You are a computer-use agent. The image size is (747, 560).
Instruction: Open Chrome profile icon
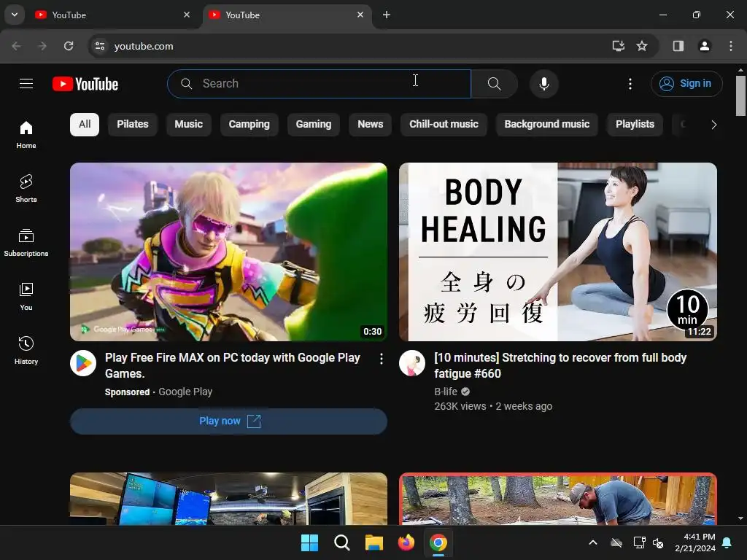704,46
